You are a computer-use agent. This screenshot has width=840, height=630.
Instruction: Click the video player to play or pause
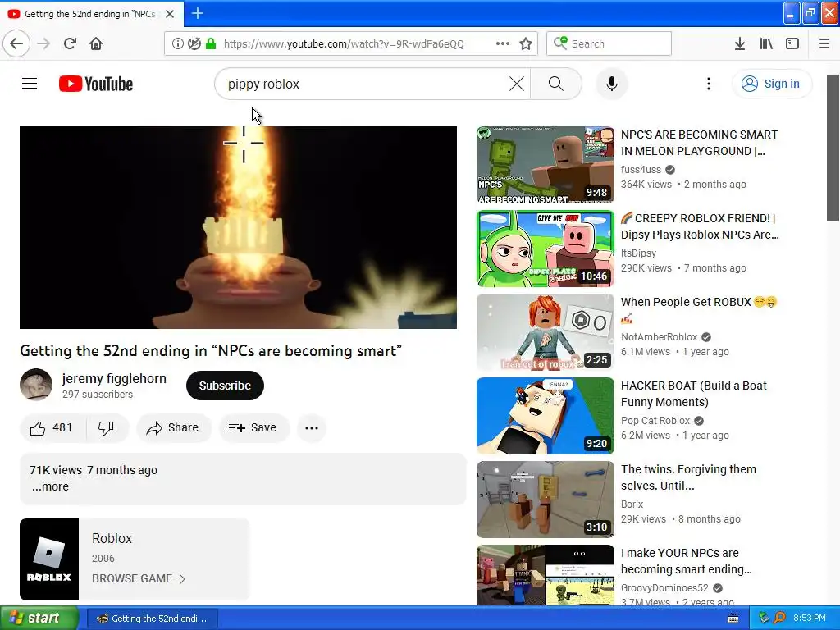[239, 227]
